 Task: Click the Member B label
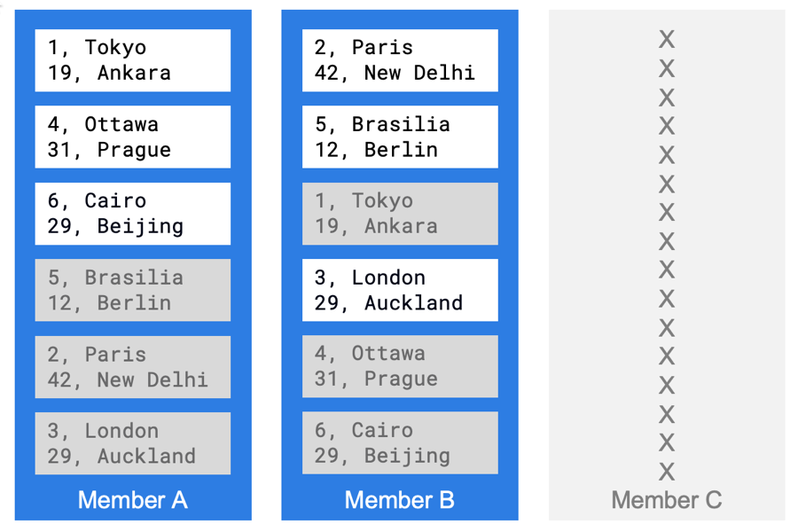tap(399, 500)
